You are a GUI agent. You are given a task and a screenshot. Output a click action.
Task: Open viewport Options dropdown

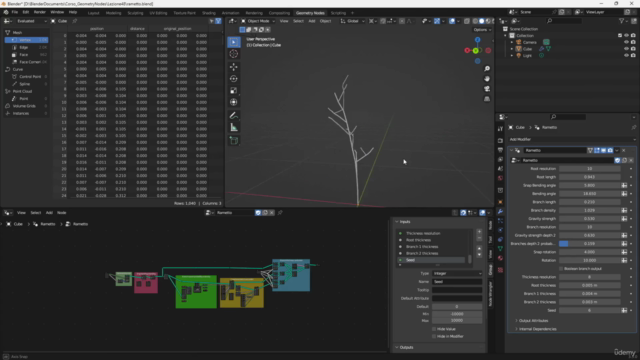[x=482, y=30]
